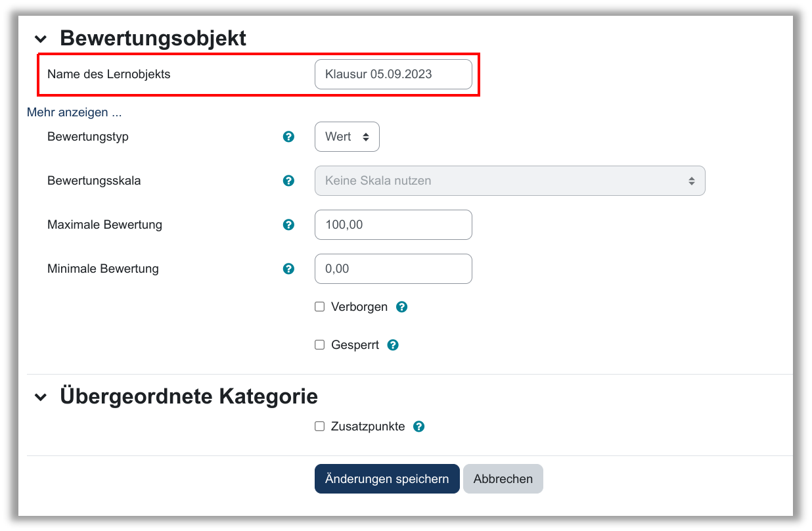Open the Bewertungstyp dropdown showing Wert

click(347, 137)
